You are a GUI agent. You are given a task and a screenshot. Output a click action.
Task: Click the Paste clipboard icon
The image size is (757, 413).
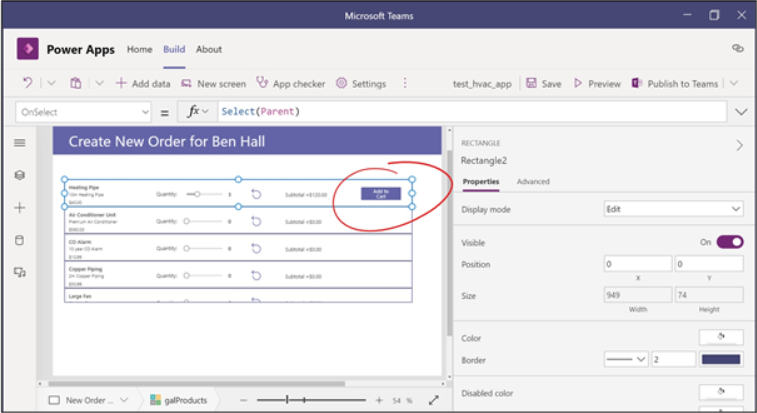75,83
